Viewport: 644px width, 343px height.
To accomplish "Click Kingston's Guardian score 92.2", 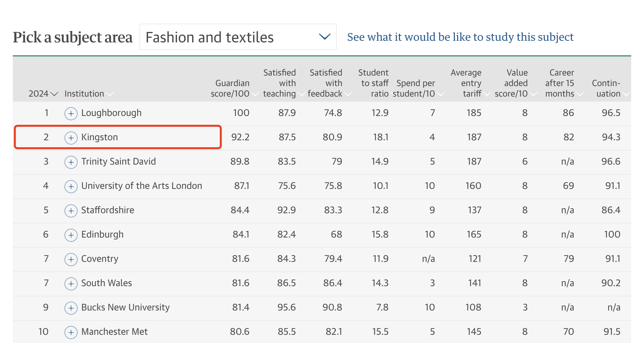I will [x=240, y=137].
